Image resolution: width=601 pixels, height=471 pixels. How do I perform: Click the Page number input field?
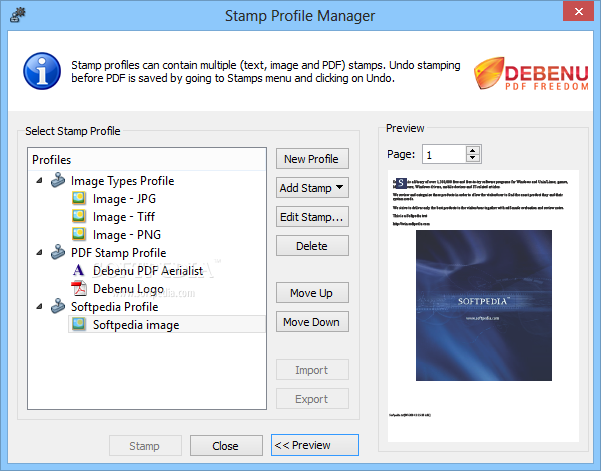[x=444, y=154]
